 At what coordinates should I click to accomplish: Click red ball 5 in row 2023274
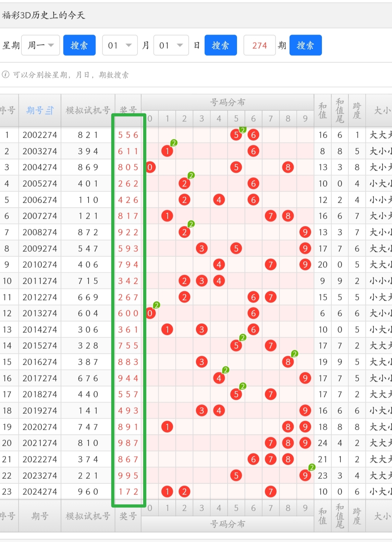pyautogui.click(x=236, y=476)
